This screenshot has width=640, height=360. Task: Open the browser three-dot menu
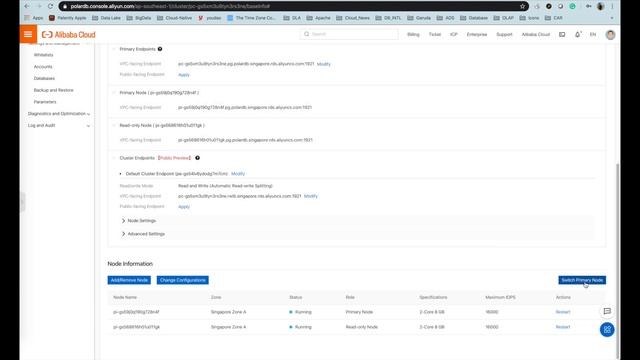pyautogui.click(x=612, y=6)
